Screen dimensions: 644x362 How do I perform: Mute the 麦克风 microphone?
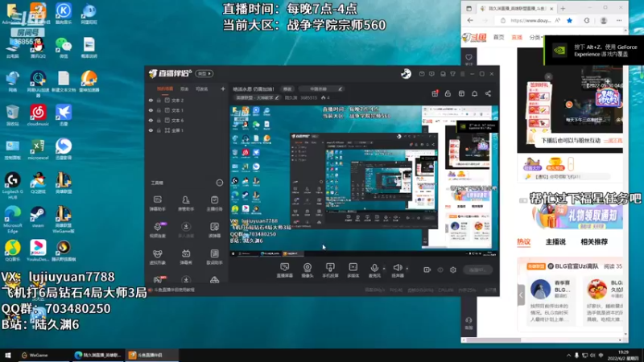(374, 270)
